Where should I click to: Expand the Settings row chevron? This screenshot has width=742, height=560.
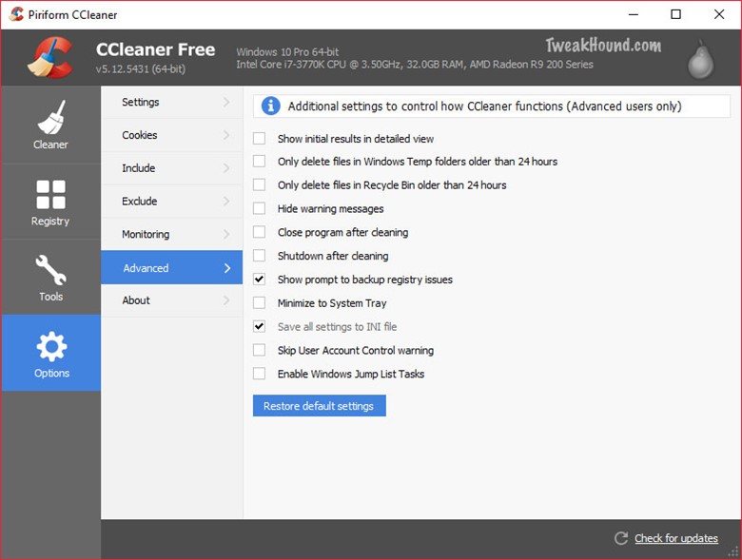click(x=226, y=102)
